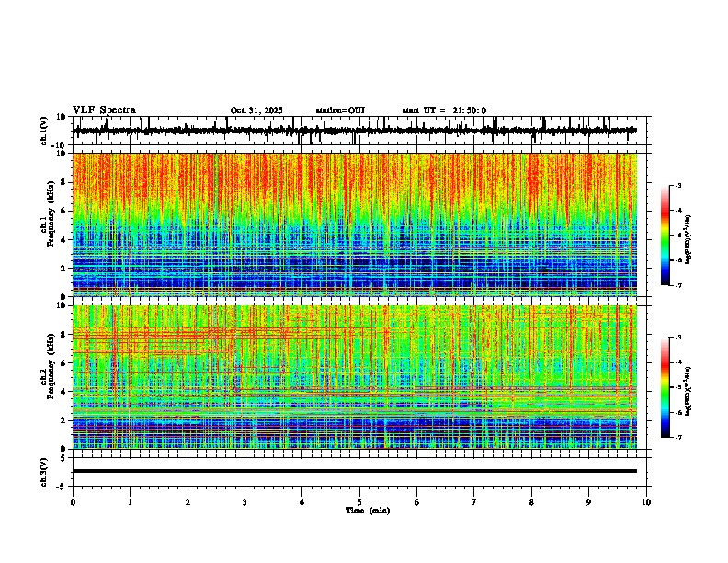Click the "VLF Spectra" plot title
Screen dimensions: 728x563
[x=104, y=110]
